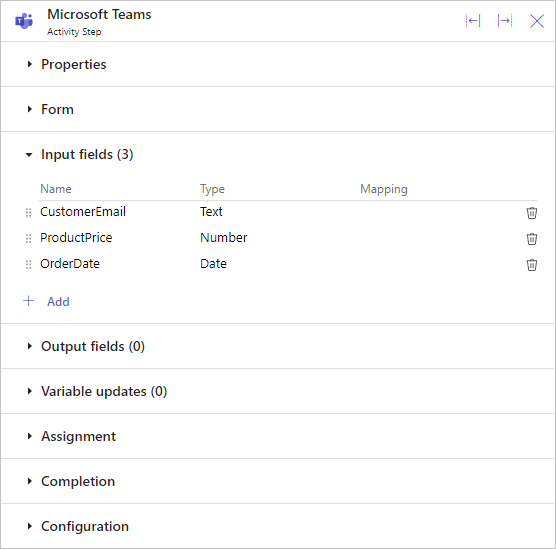Delete the OrderDate input field
The height and width of the screenshot is (549, 556).
coord(532,265)
